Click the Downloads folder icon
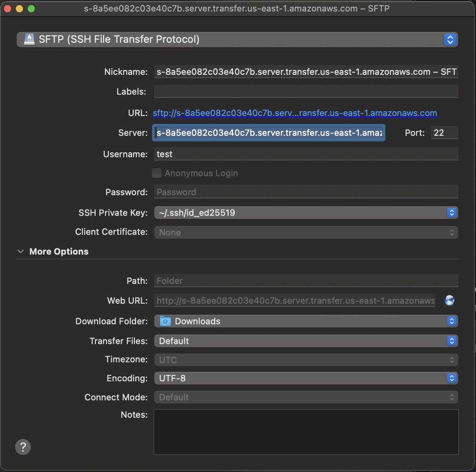This screenshot has height=472, width=476. pyautogui.click(x=165, y=321)
